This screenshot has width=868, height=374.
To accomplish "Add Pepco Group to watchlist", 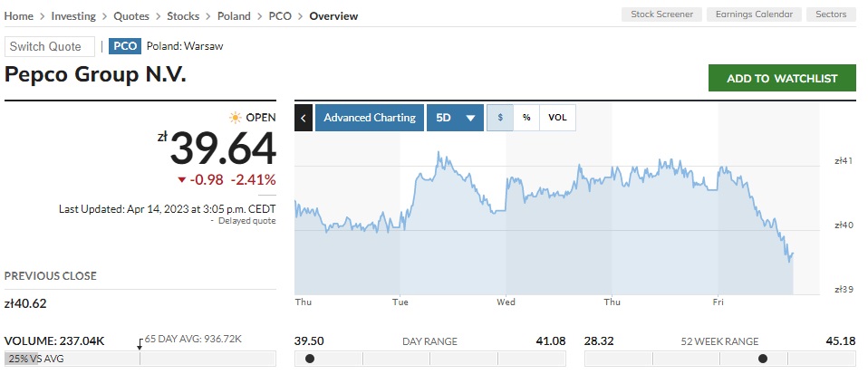I will [782, 79].
